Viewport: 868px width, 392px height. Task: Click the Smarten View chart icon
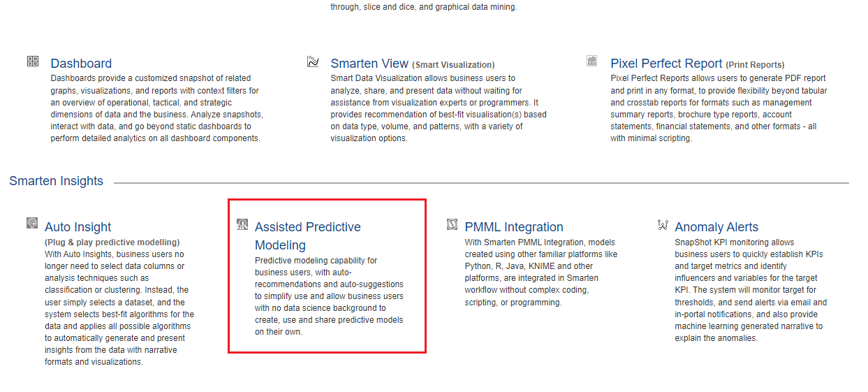click(x=313, y=61)
